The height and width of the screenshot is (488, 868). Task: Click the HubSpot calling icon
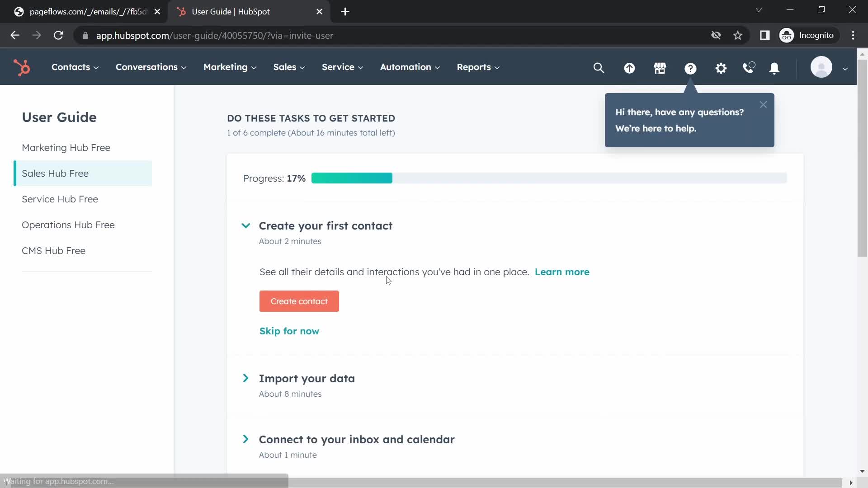pos(749,67)
